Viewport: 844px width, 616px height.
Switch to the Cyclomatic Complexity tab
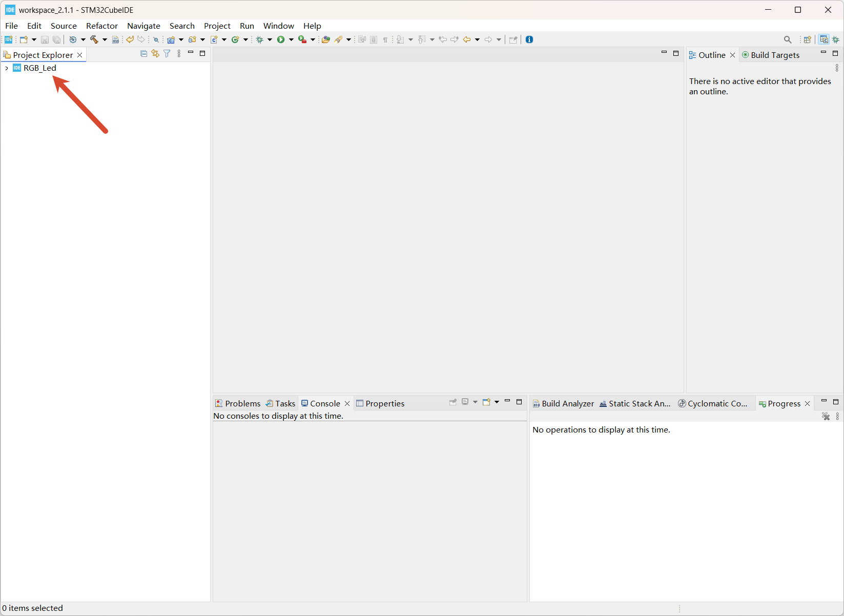click(x=713, y=403)
